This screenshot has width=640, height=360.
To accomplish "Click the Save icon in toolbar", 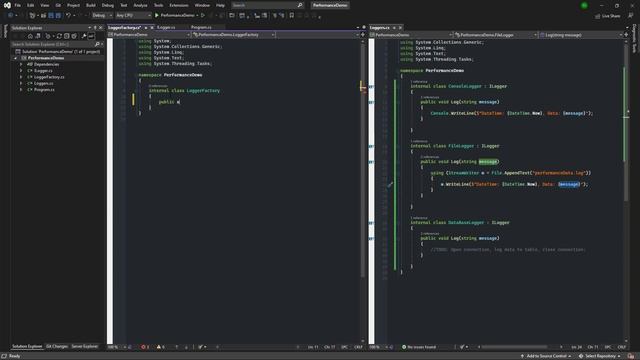I will click(51, 15).
